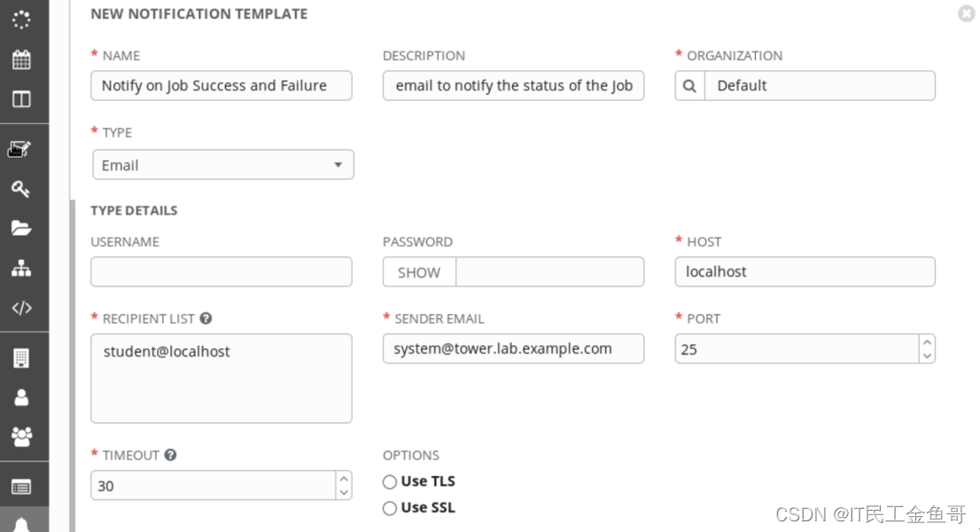Click organization lookup search icon
The height and width of the screenshot is (532, 980).
(689, 86)
